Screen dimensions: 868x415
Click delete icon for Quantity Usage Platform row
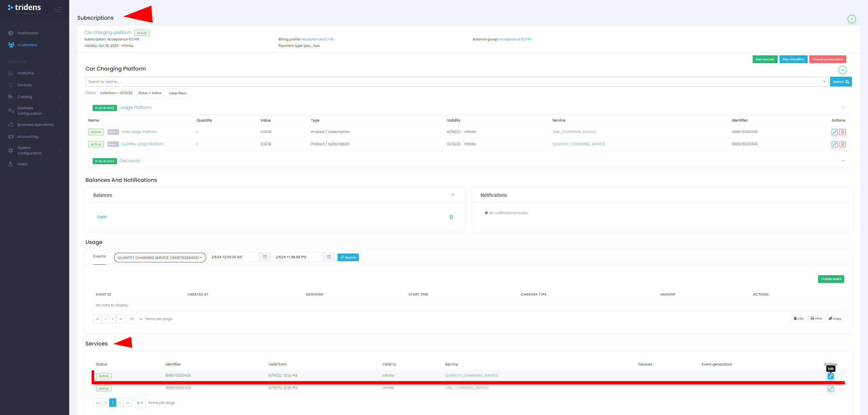[843, 144]
